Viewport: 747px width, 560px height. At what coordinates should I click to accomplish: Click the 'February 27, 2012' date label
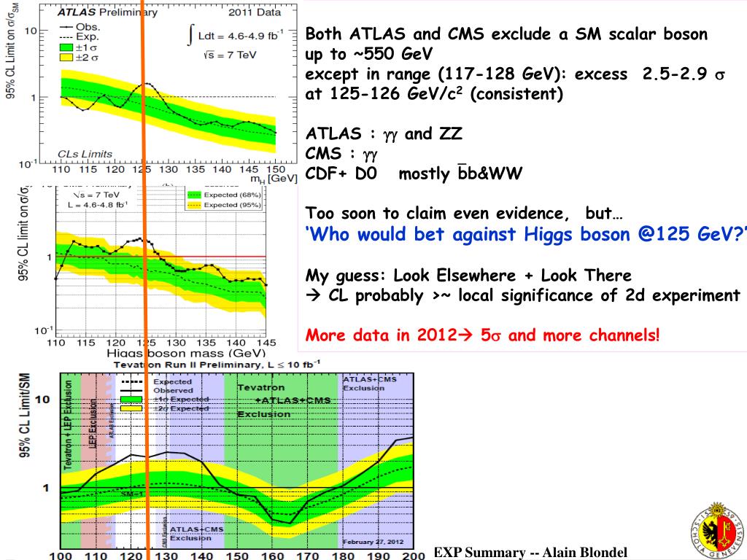click(373, 542)
